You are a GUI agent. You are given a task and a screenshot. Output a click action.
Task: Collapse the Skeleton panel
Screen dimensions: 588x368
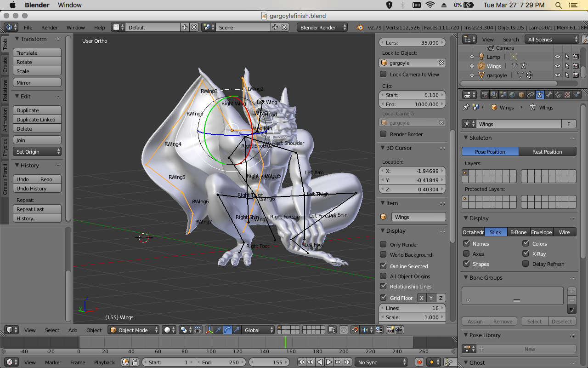pos(465,138)
